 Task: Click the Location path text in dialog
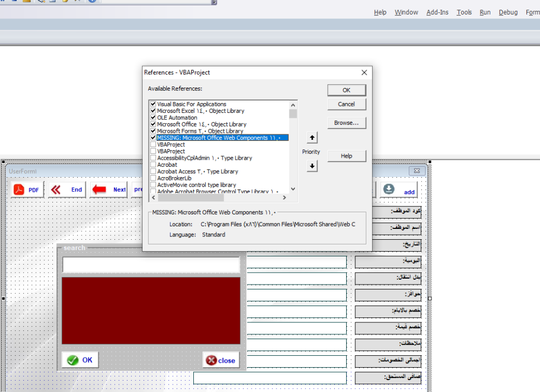[278, 224]
